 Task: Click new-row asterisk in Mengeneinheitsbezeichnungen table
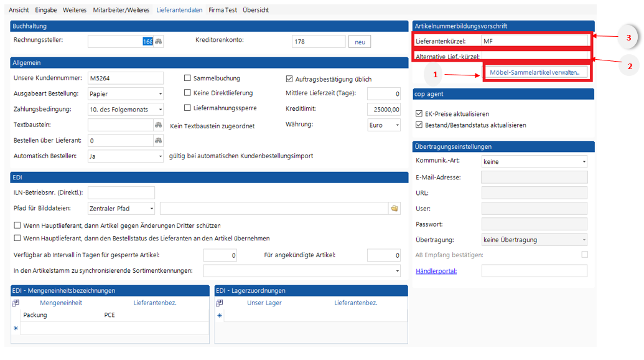coord(16,328)
